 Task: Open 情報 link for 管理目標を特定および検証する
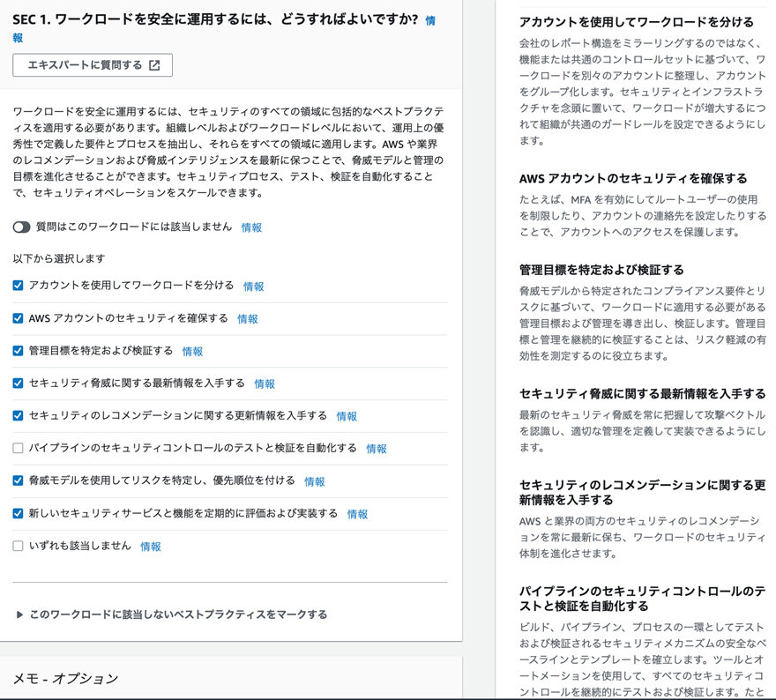coord(192,352)
